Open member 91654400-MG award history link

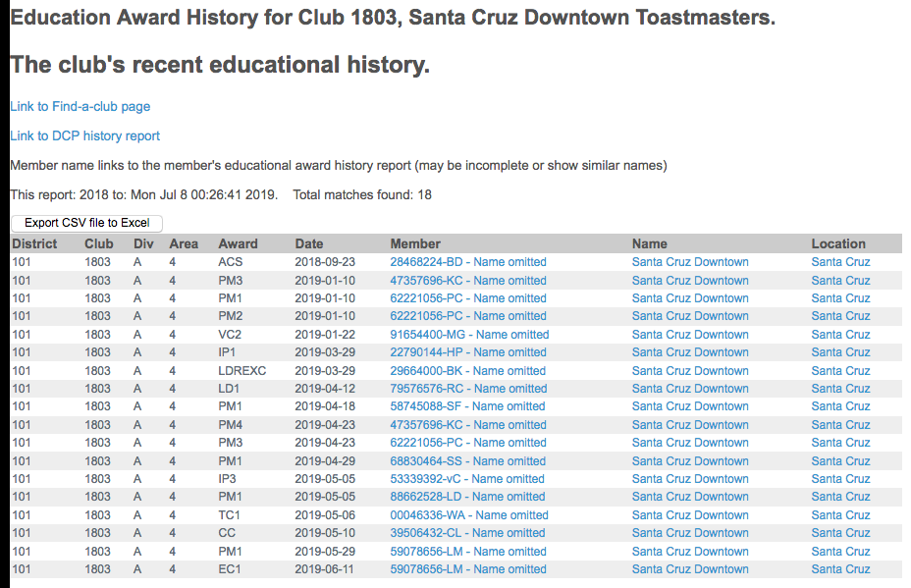click(x=469, y=335)
